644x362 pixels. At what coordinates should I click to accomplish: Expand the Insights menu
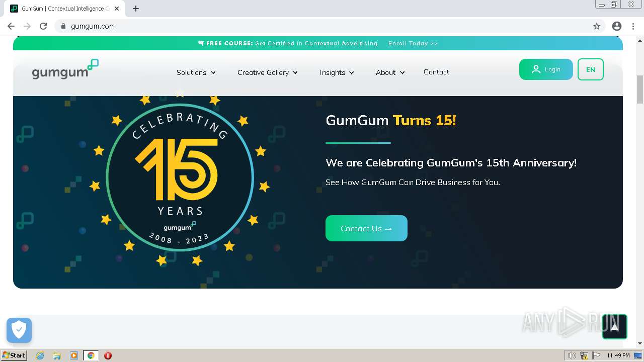click(337, 72)
